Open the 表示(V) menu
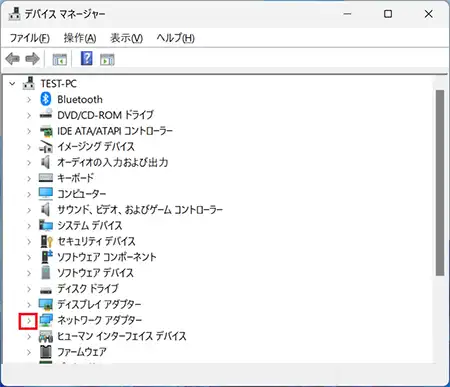450x387 pixels. click(127, 38)
